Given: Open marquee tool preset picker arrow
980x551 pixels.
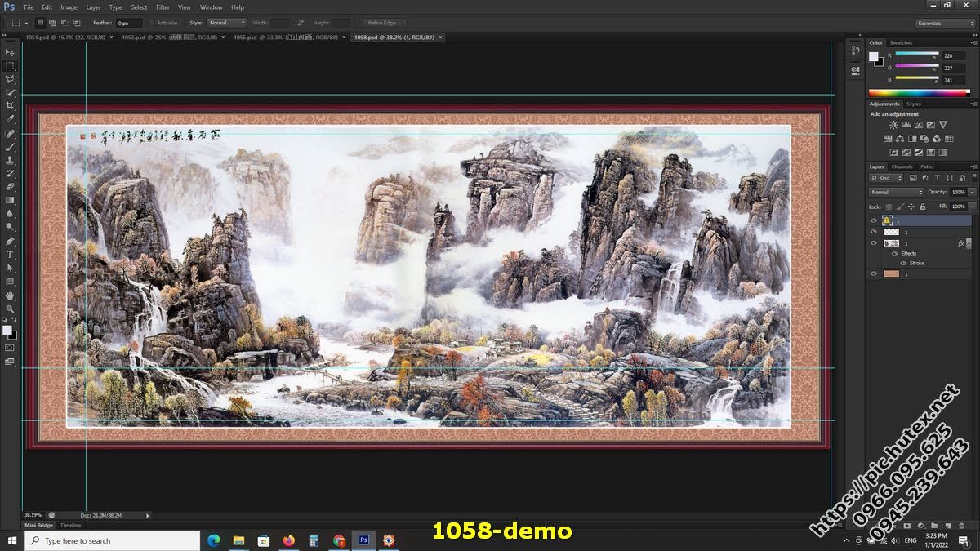Looking at the screenshot, I should [x=27, y=23].
